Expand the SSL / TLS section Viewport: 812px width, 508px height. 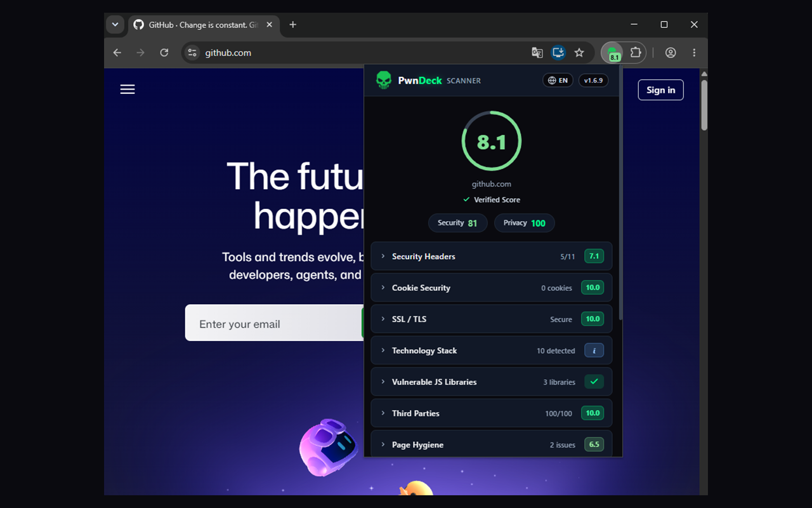coord(492,319)
